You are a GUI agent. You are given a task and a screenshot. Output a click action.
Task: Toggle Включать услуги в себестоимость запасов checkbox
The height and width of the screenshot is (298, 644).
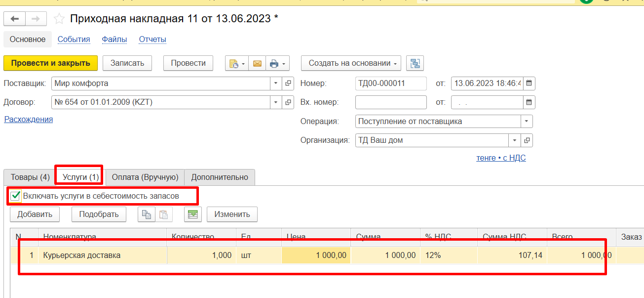pyautogui.click(x=16, y=196)
